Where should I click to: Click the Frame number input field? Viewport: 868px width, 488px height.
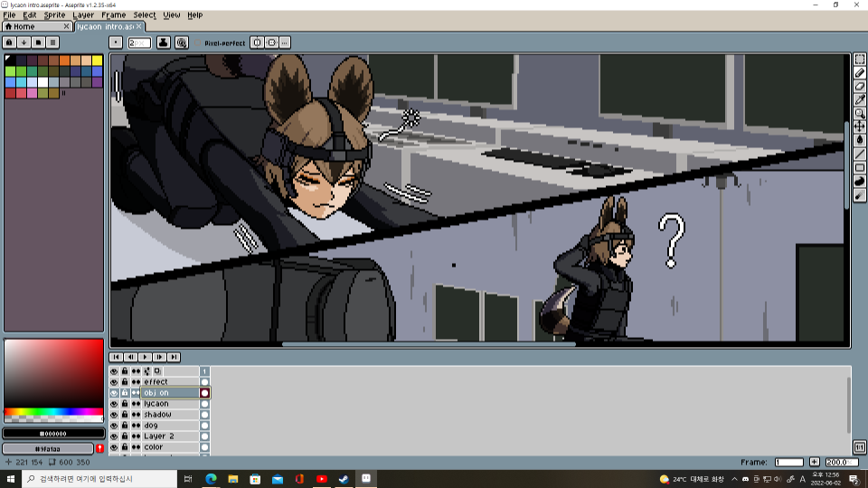788,462
